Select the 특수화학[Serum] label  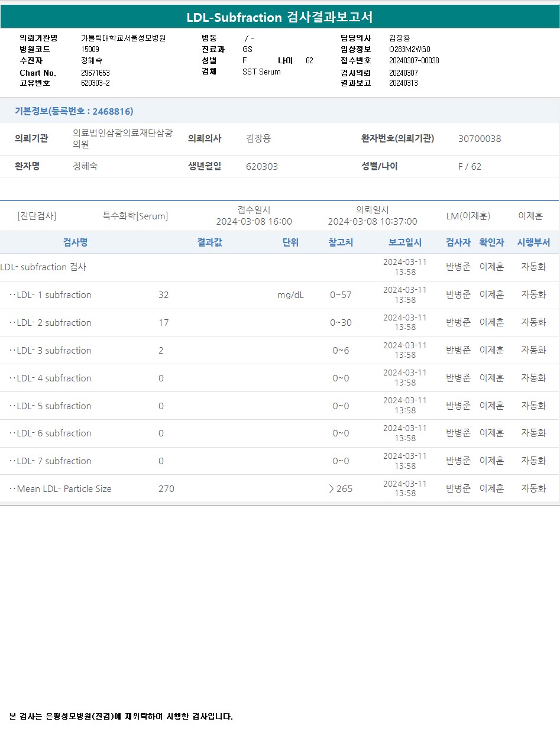tap(135, 216)
